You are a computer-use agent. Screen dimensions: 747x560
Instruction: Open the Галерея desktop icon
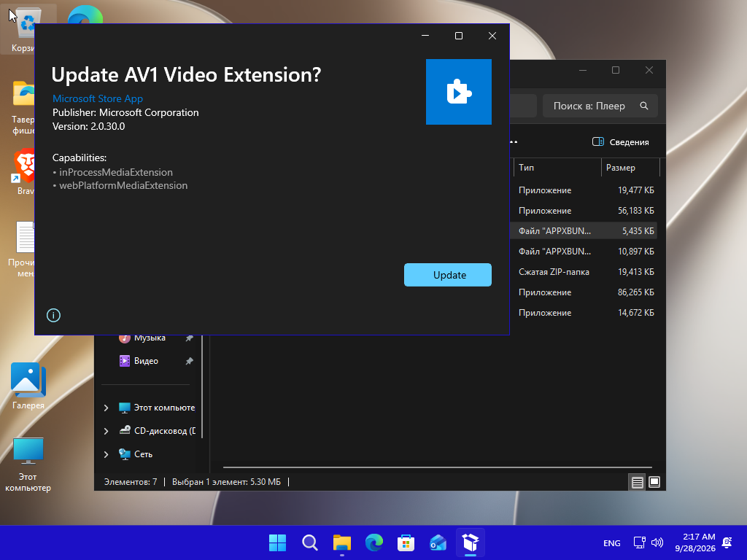[x=28, y=386]
